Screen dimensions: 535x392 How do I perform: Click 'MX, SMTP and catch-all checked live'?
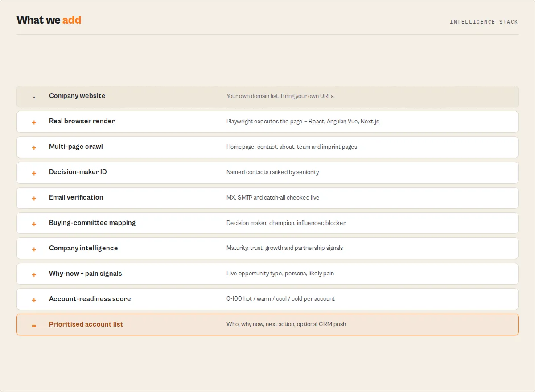click(273, 197)
